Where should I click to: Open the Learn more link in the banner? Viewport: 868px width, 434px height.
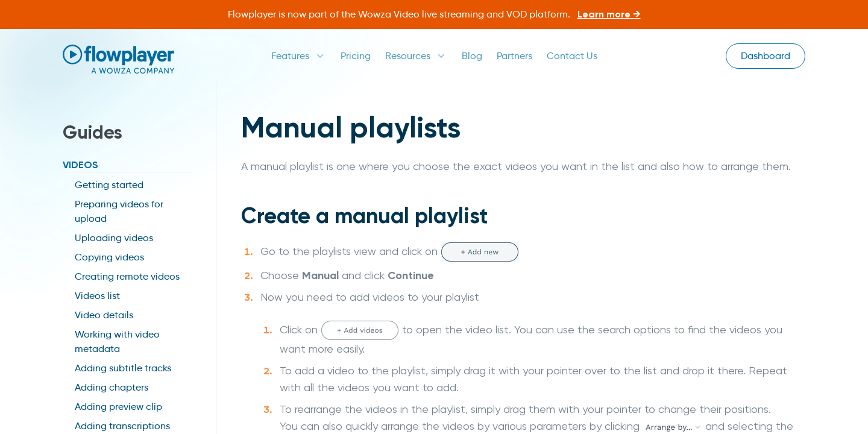pos(608,14)
